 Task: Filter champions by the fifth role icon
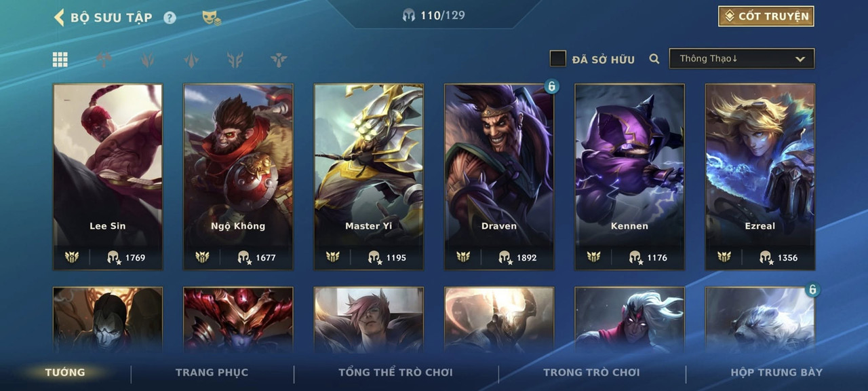click(x=235, y=60)
